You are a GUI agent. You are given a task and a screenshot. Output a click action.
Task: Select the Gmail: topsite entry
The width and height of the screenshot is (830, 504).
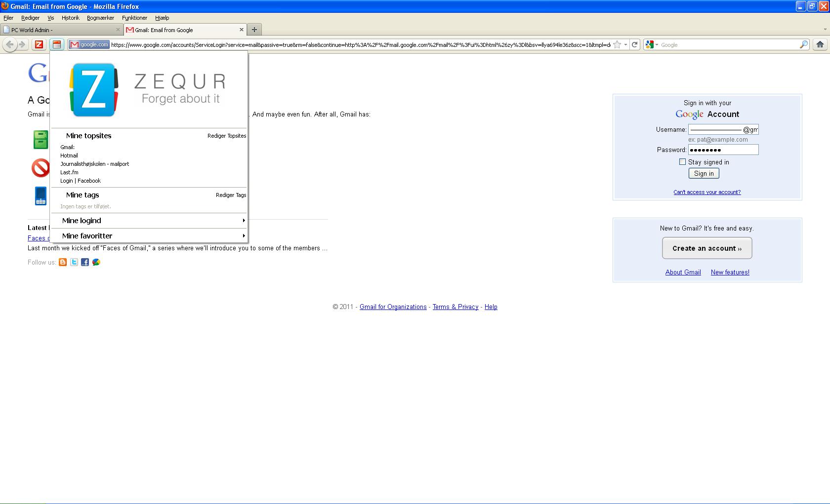[x=67, y=147]
